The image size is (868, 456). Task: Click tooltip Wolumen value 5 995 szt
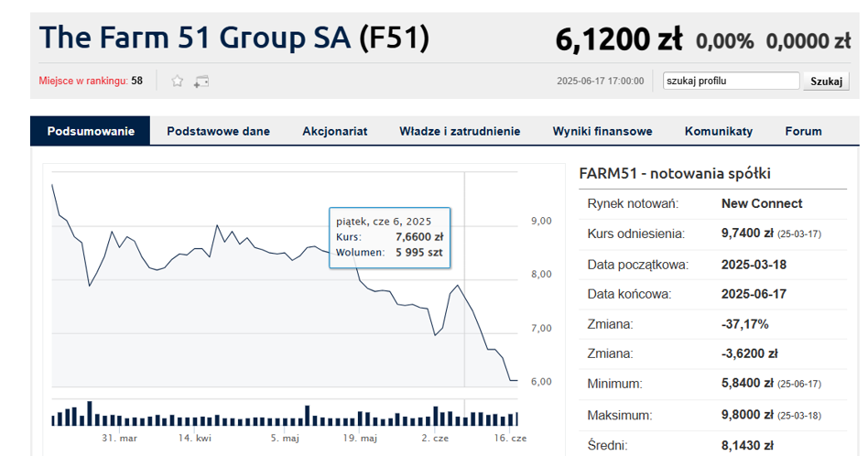[x=419, y=253]
